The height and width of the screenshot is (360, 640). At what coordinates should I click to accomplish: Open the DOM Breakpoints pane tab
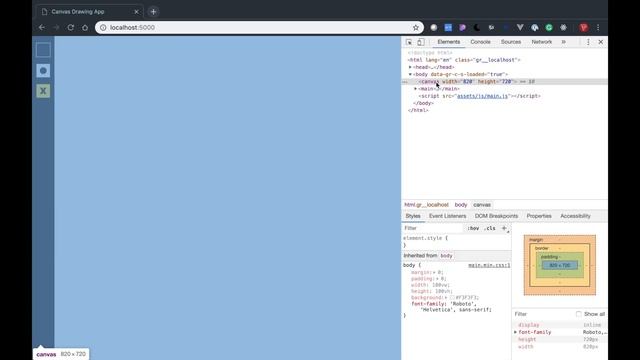(x=496, y=216)
